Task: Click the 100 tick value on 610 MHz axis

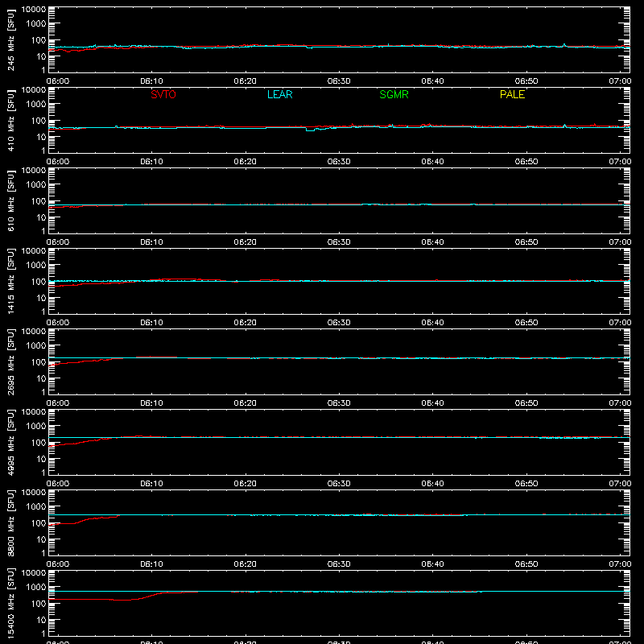Action: 39,201
